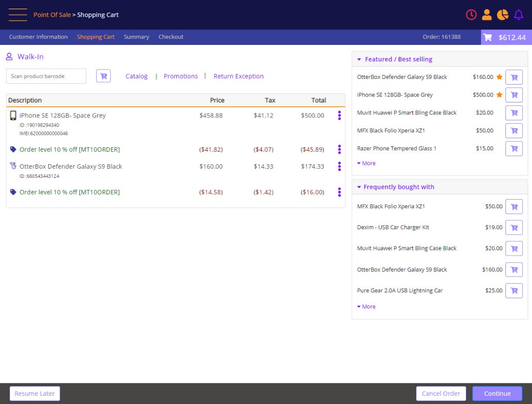
Task: Open options for ($16.00) discount row
Action: (339, 192)
